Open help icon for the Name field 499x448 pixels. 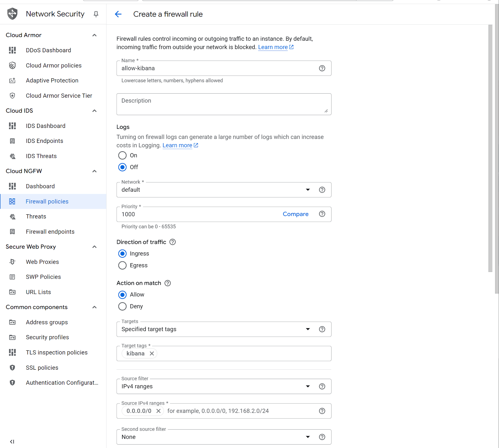322,68
